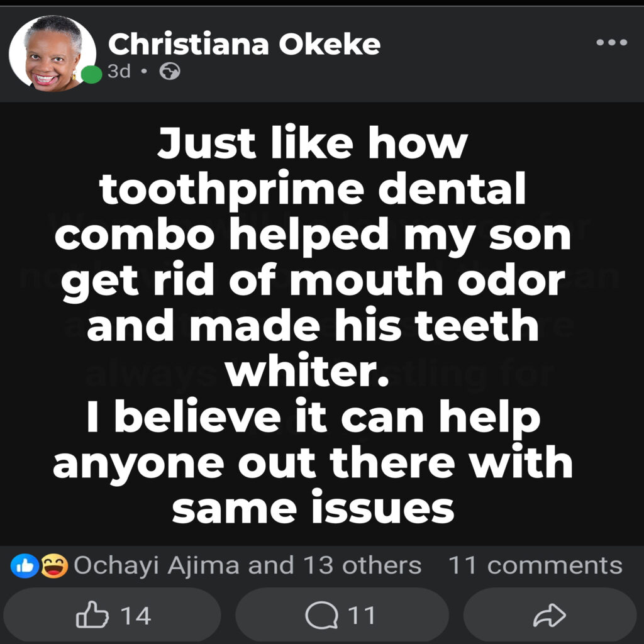This screenshot has width=644, height=644.
Task: Share the post with the arrow button
Action: [x=549, y=616]
